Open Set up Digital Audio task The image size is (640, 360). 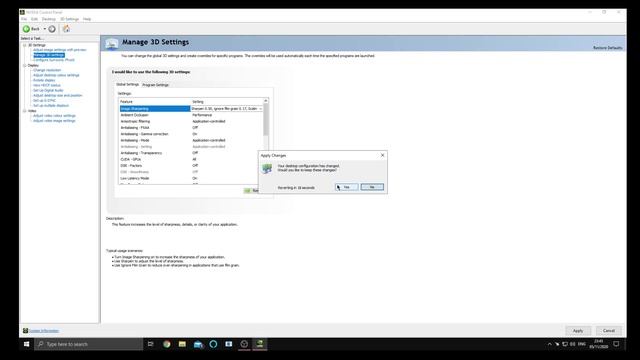pos(48,90)
